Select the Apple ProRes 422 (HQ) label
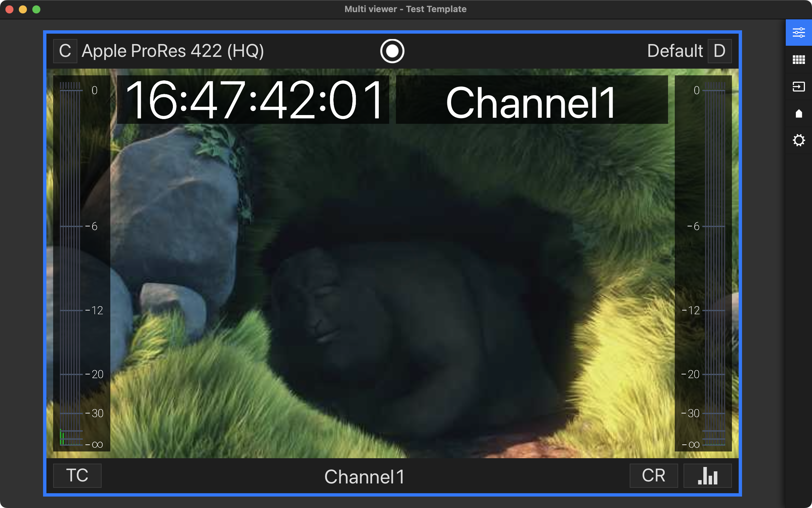 [x=173, y=51]
